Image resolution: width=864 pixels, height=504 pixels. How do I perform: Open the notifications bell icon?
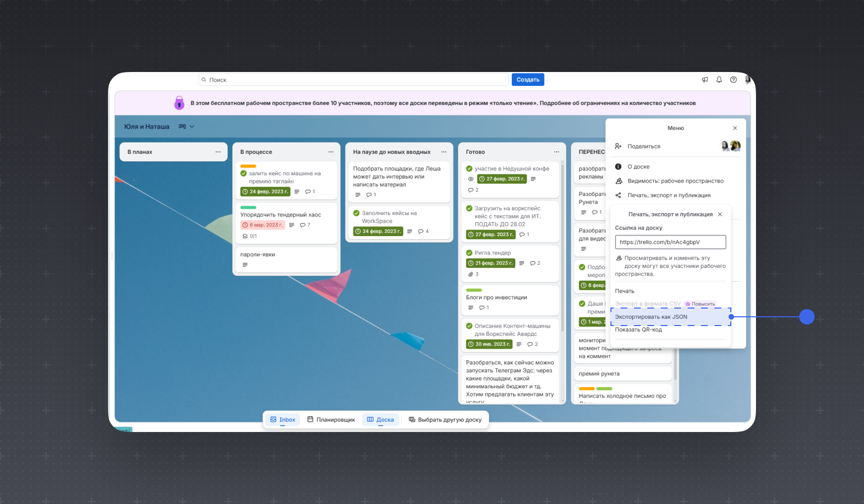pos(719,80)
